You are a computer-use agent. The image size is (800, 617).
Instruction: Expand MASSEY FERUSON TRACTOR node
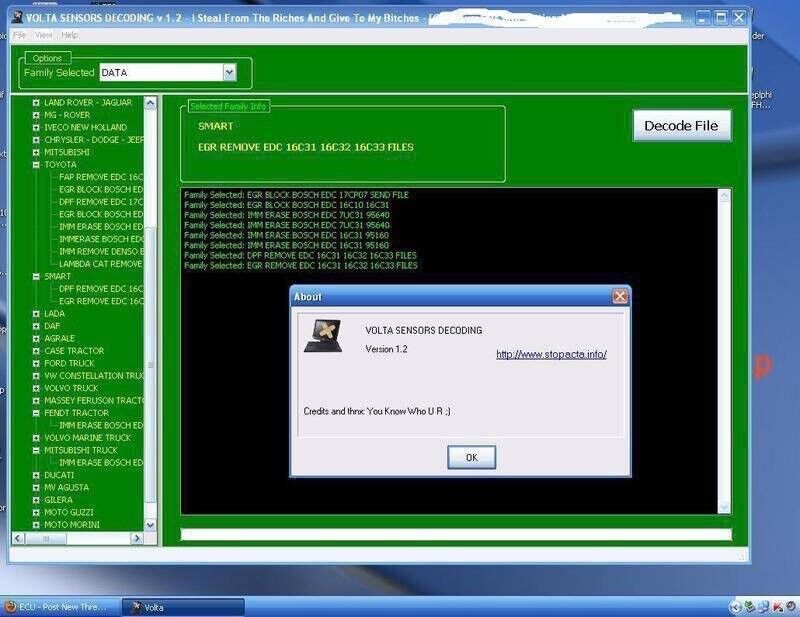click(36, 401)
